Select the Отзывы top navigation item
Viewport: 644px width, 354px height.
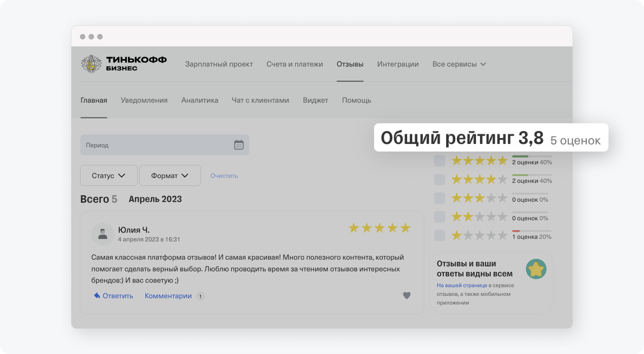pyautogui.click(x=350, y=64)
